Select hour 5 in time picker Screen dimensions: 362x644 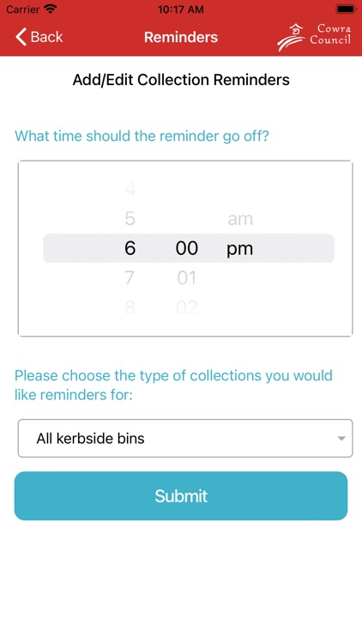coord(130,218)
